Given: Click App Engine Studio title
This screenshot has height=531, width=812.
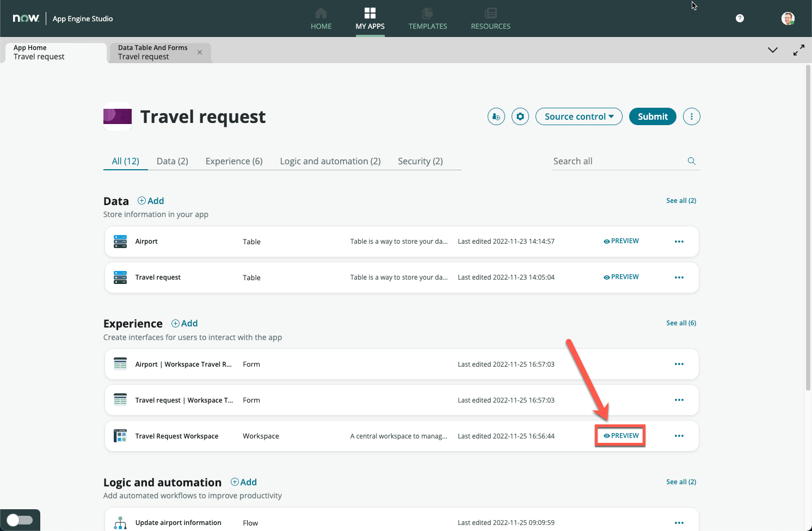Looking at the screenshot, I should tap(83, 18).
